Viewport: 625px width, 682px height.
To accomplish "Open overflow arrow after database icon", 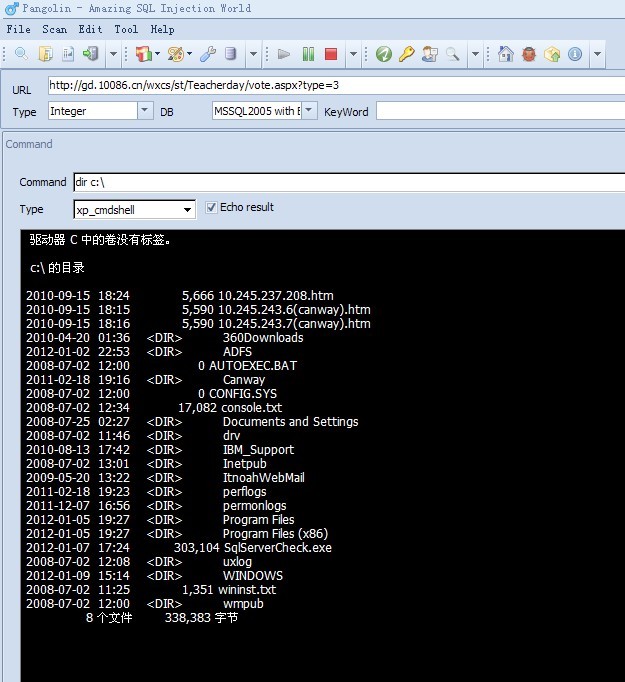I will click(253, 54).
